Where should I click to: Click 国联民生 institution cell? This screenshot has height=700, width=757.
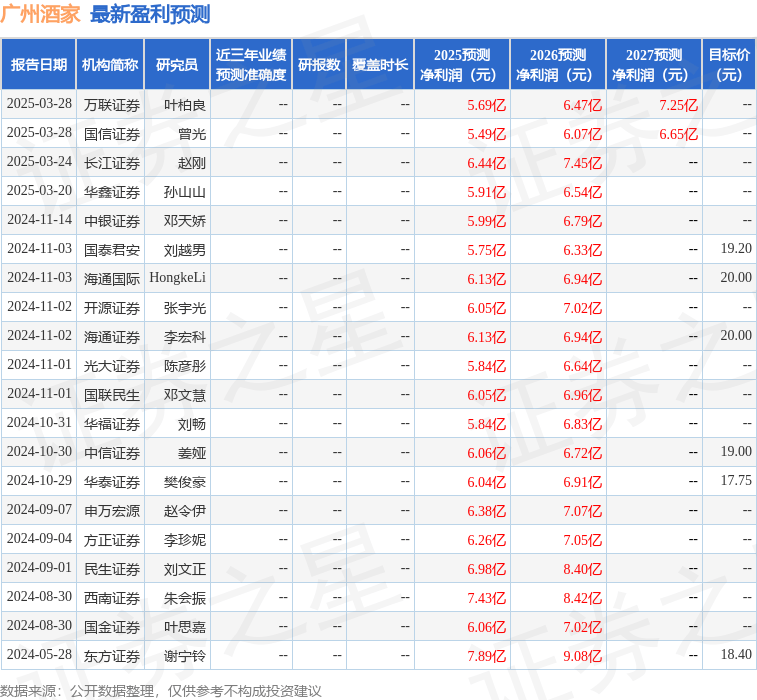tap(112, 395)
